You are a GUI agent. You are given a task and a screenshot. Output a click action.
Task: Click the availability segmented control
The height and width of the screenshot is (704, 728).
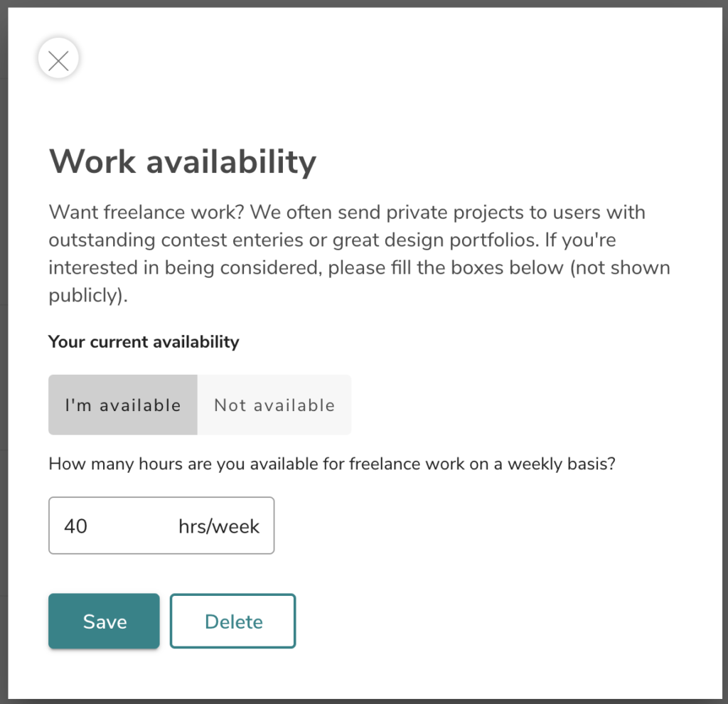click(199, 405)
